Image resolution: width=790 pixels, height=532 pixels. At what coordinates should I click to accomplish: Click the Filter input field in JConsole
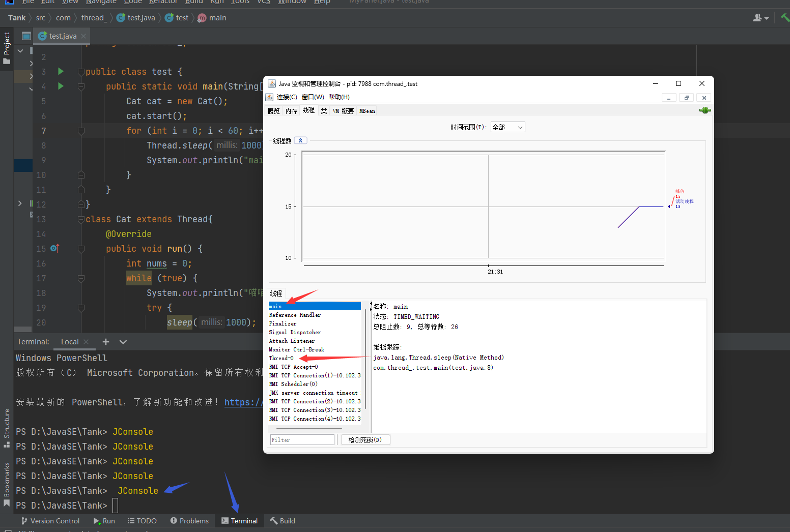point(302,440)
